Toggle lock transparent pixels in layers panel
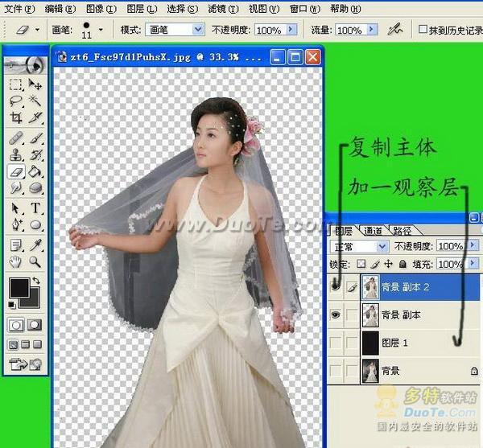The height and width of the screenshot is (448, 483). coord(361,264)
